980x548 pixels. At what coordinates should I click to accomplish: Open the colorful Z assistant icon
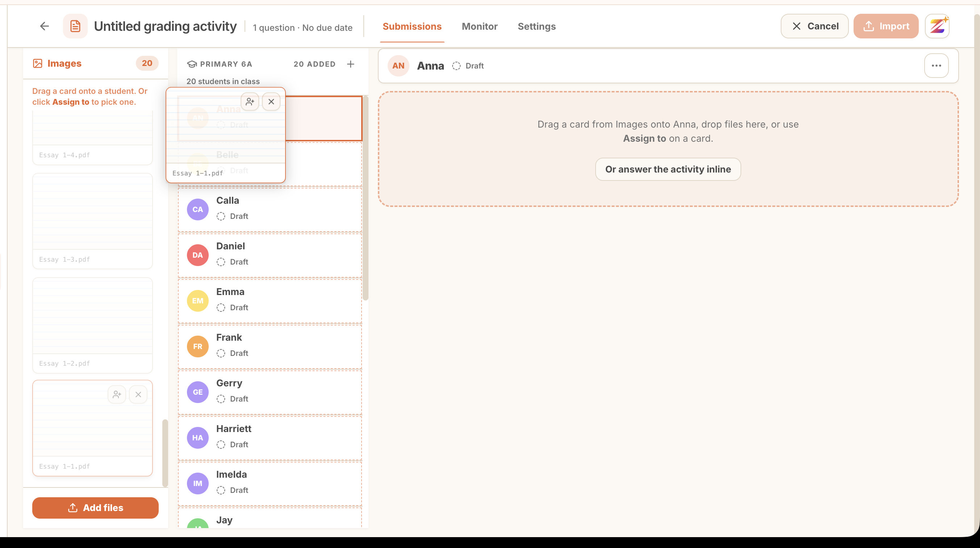[937, 26]
